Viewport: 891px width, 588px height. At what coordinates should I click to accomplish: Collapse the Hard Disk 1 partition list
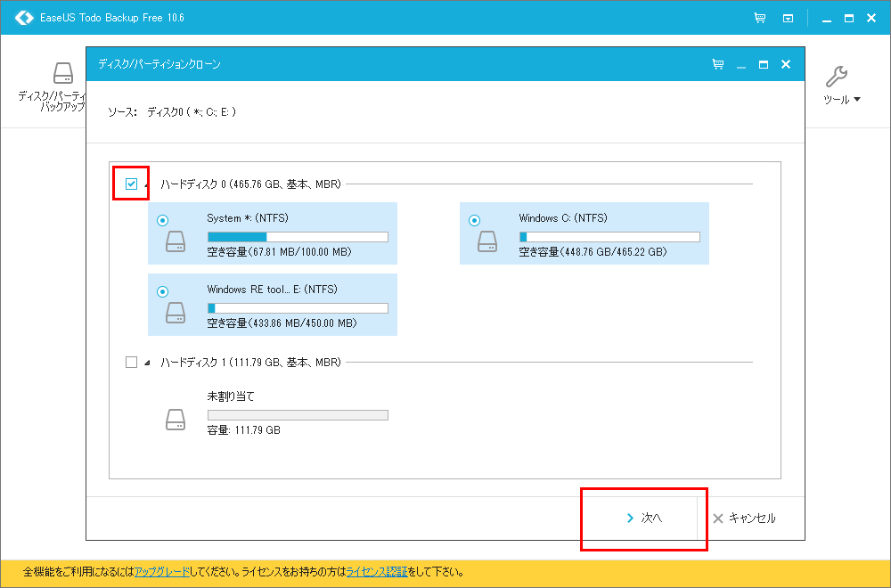[147, 363]
